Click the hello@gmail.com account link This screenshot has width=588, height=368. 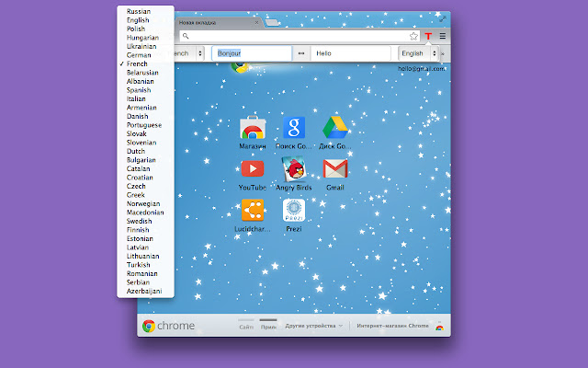tap(422, 69)
